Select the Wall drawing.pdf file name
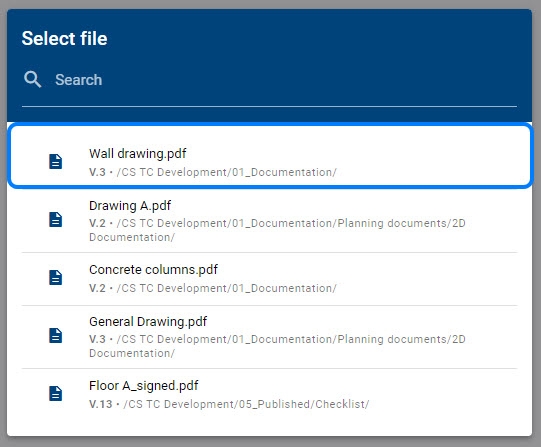Viewport: 541px width, 447px height. 138,153
